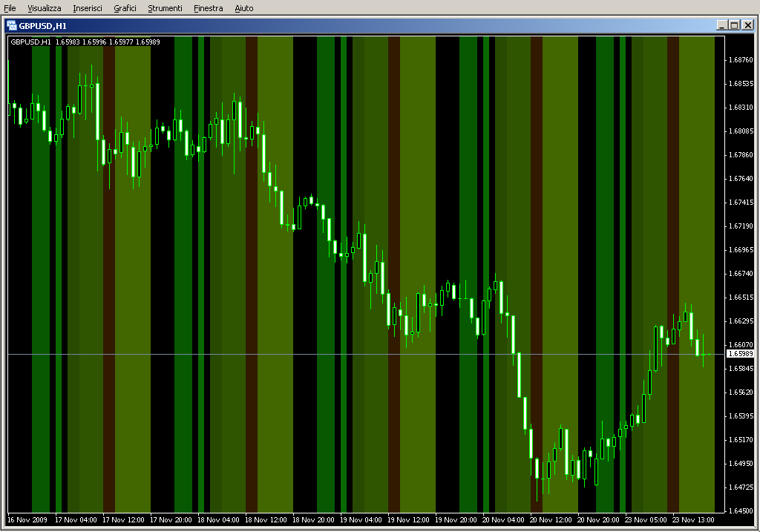Close the GBPUSD,H1 chart window
Screen dimensions: 760x532
pos(748,25)
